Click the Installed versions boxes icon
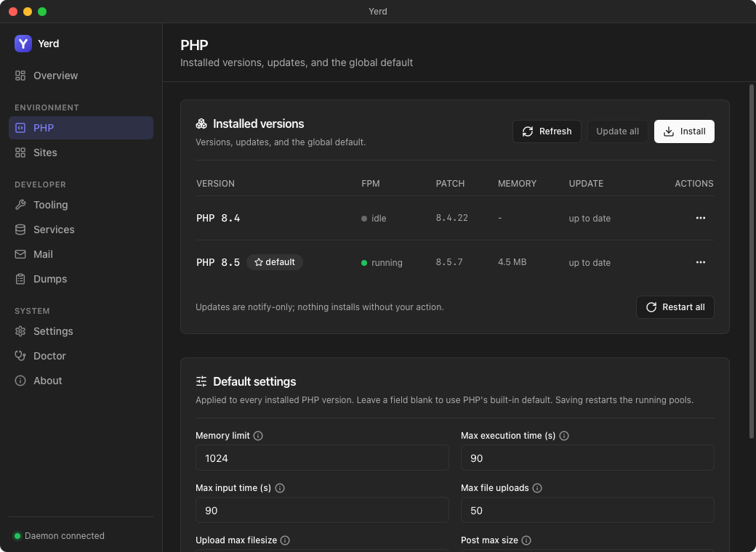This screenshot has width=756, height=552. 201,123
